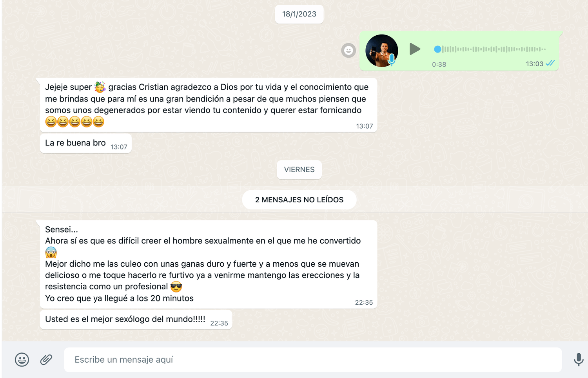The height and width of the screenshot is (378, 588).
Task: Click inside 'Escribe un mensaje aquí' field
Action: coord(313,360)
